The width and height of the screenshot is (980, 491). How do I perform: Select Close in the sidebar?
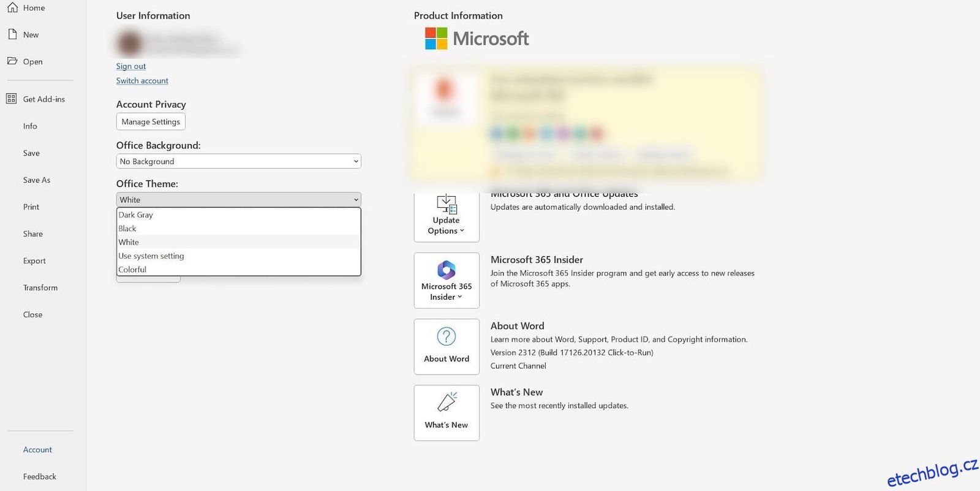click(33, 315)
